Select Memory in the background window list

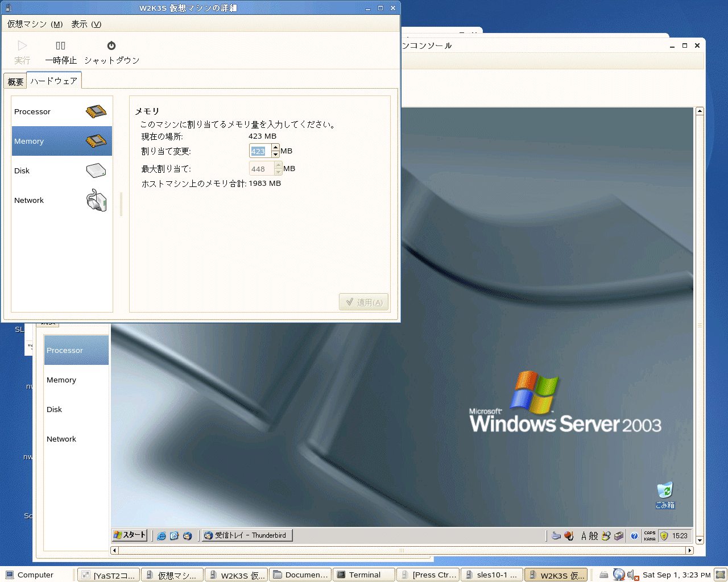(76, 380)
